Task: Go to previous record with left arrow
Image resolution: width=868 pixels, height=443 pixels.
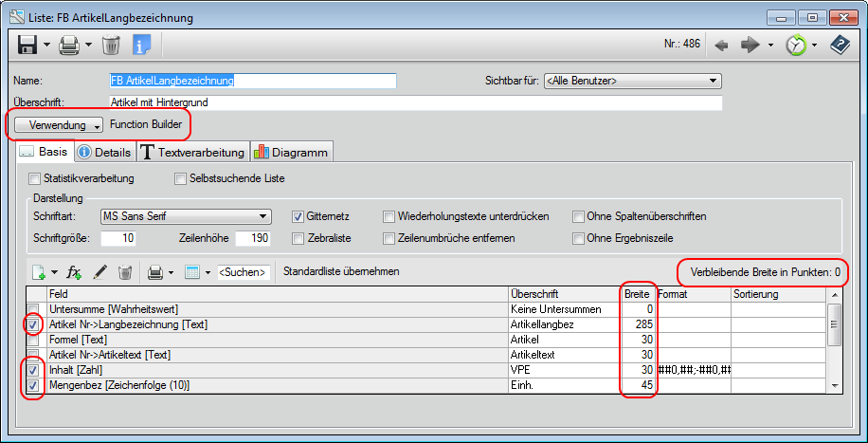Action: tap(721, 46)
